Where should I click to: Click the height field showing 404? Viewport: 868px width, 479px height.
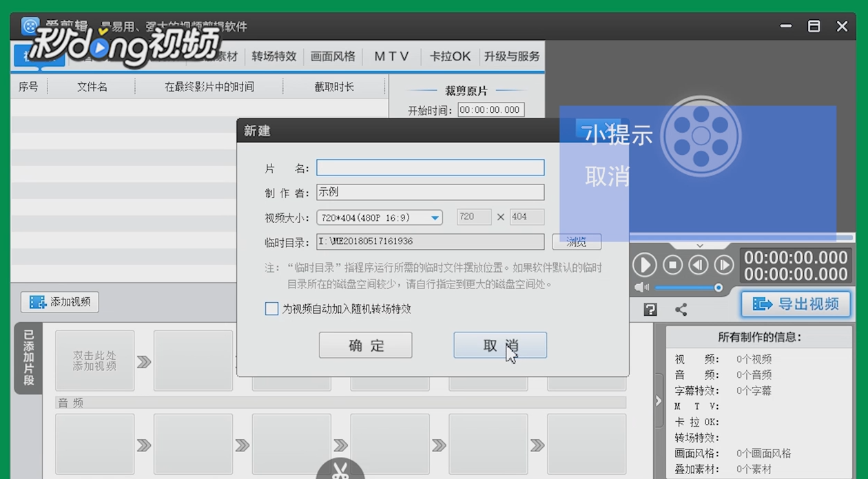[x=527, y=217]
